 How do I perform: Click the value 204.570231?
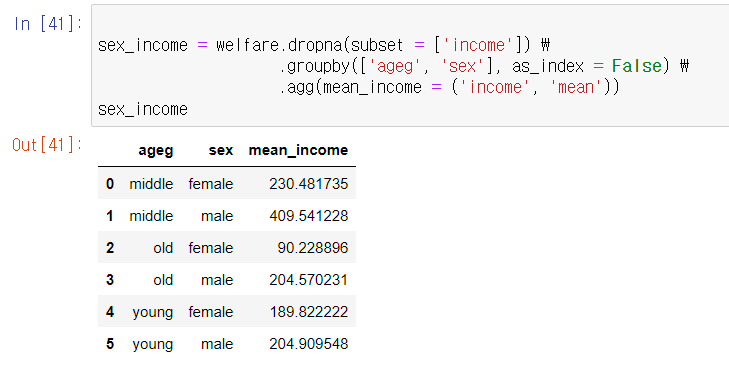[309, 280]
